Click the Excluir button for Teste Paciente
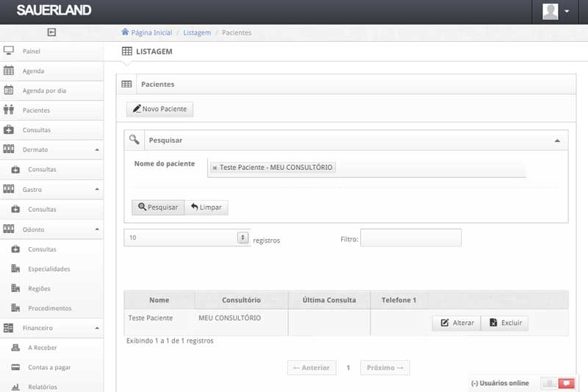The height and width of the screenshot is (392, 588). click(x=504, y=323)
